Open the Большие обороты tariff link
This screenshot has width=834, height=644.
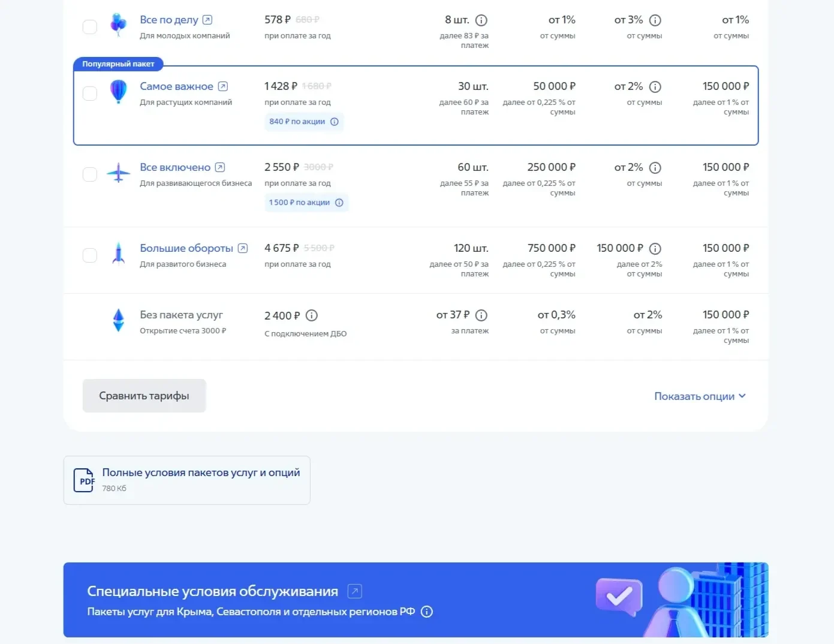coord(186,248)
